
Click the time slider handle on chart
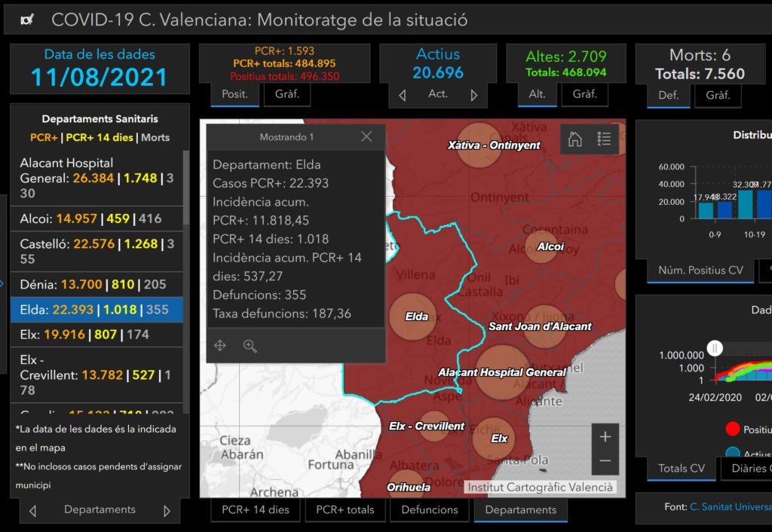tap(715, 348)
